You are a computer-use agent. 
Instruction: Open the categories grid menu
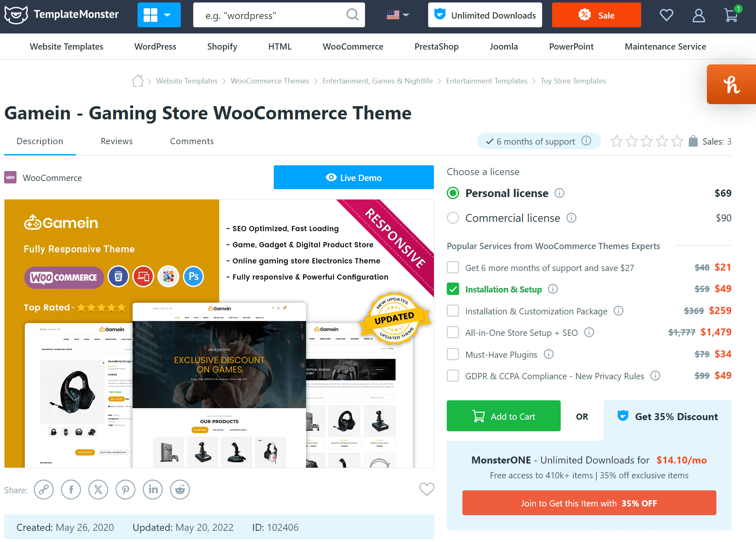coord(159,15)
